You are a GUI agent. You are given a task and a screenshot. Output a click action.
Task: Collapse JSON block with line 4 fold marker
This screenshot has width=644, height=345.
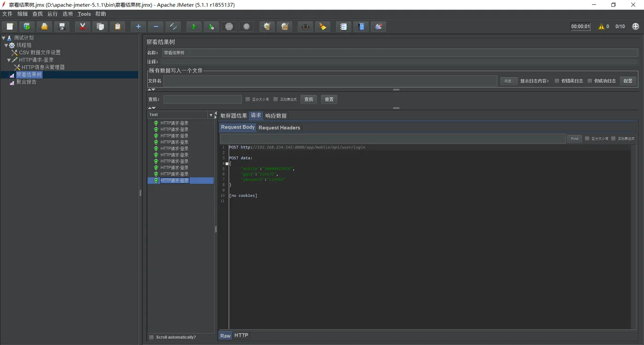click(227, 164)
